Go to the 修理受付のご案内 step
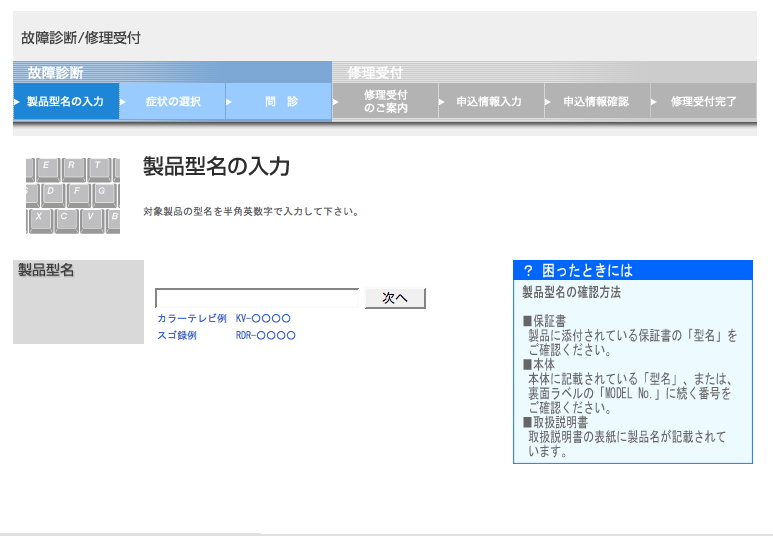Viewport: 773px width, 536px height. click(385, 102)
